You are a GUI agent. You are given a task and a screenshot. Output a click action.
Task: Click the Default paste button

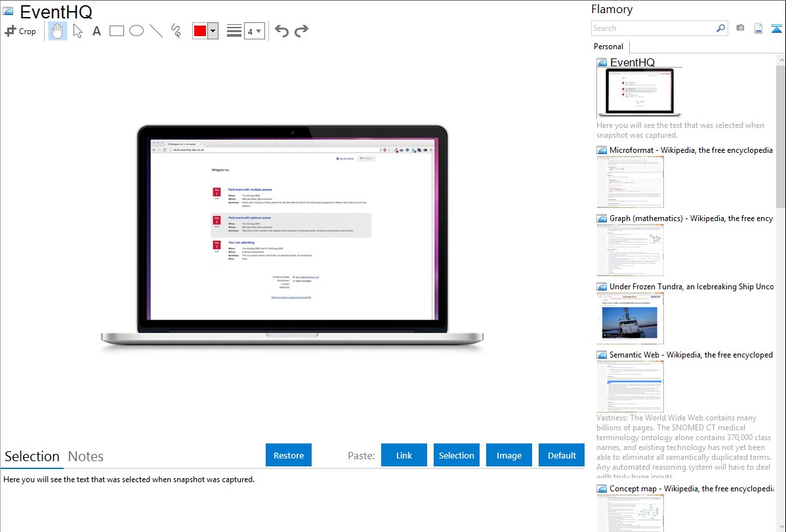[562, 455]
